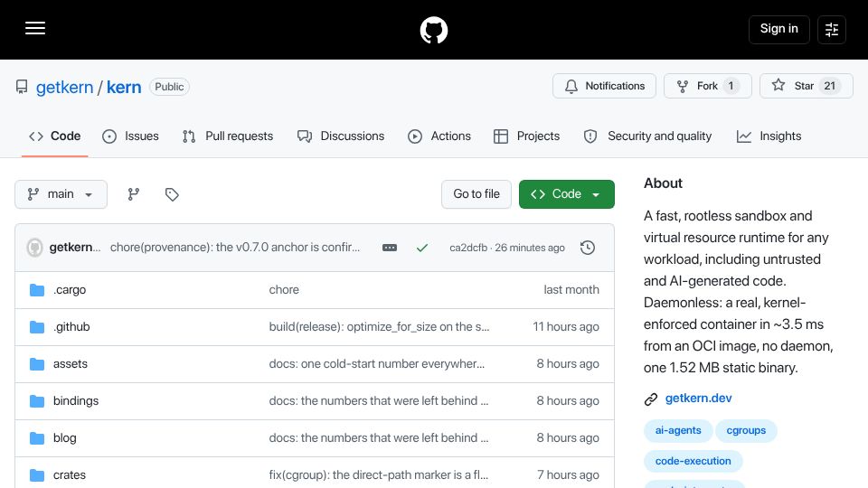This screenshot has height=488, width=868.
Task: Click the '7 hours ago' timestamp for crates
Action: [x=568, y=475]
